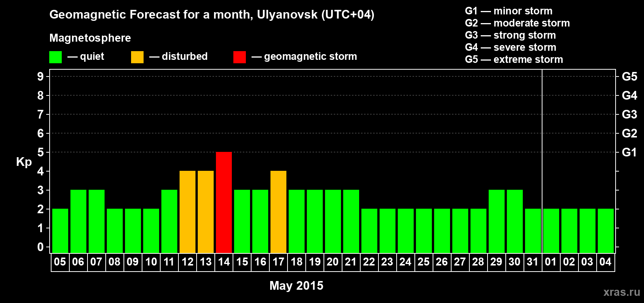Click the 'disturbed' legend label
Image resolution: width=644 pixels, height=303 pixels.
[185, 56]
